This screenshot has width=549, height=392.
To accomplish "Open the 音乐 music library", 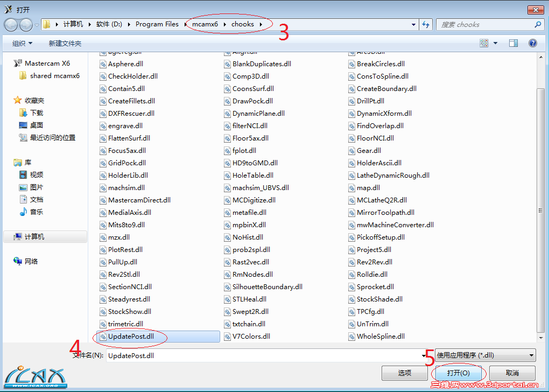I will tap(31, 212).
